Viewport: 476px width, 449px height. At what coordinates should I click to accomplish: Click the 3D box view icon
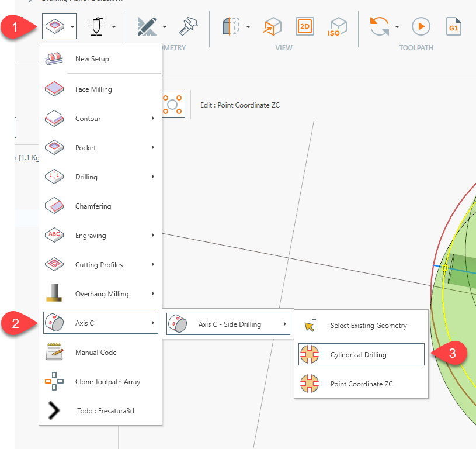click(x=272, y=26)
